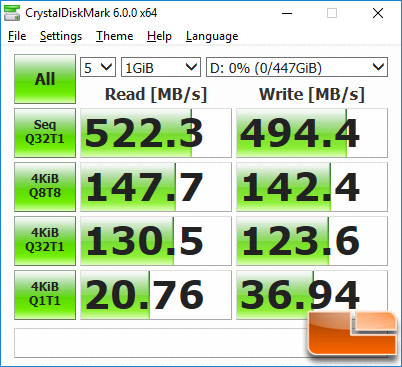Click the Seq read result 522.3

(156, 133)
